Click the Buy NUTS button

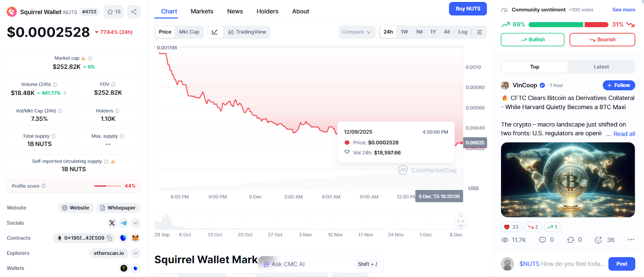pyautogui.click(x=468, y=8)
